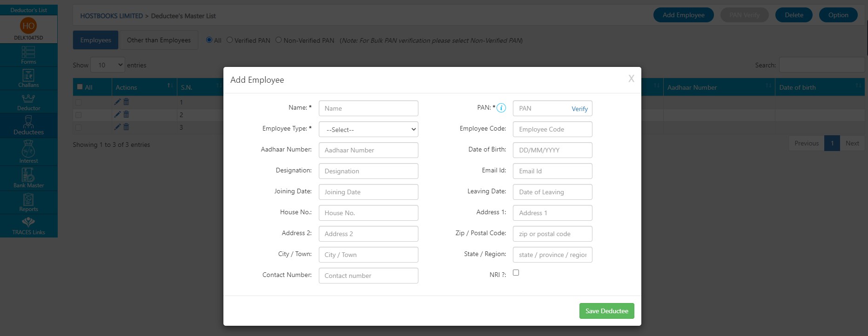Click delete trash icon in row 2
The height and width of the screenshot is (336, 868).
pos(126,114)
